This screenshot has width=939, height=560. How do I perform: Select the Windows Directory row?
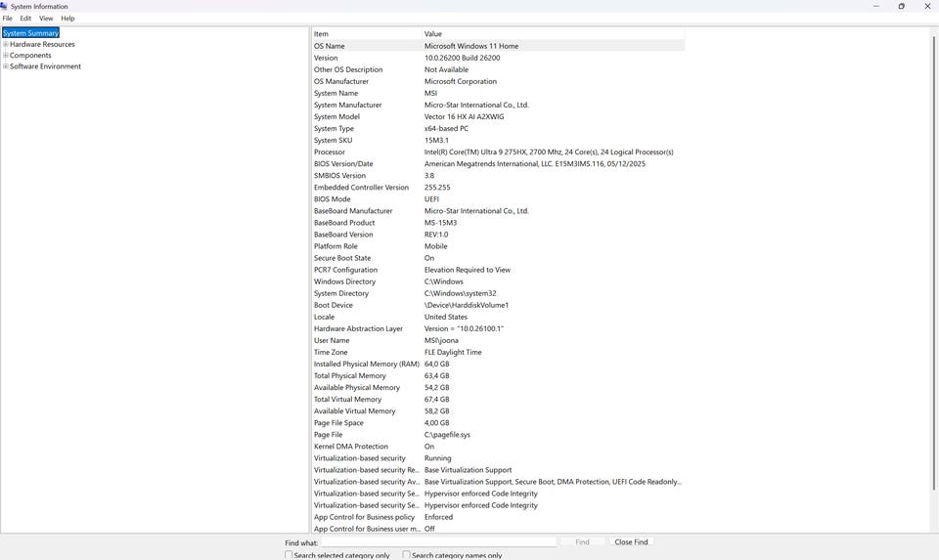click(x=498, y=281)
